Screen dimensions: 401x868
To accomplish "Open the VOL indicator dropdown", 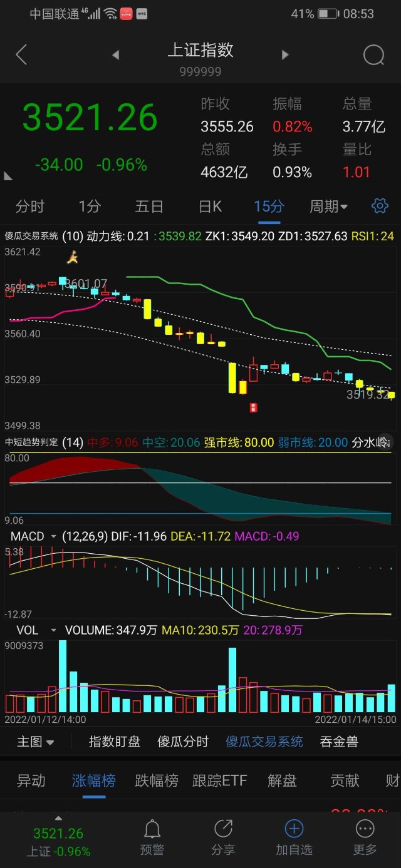I will pyautogui.click(x=53, y=630).
